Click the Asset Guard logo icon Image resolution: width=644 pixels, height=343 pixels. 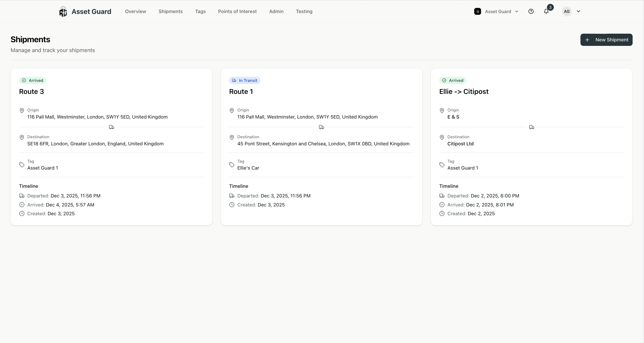tap(63, 12)
